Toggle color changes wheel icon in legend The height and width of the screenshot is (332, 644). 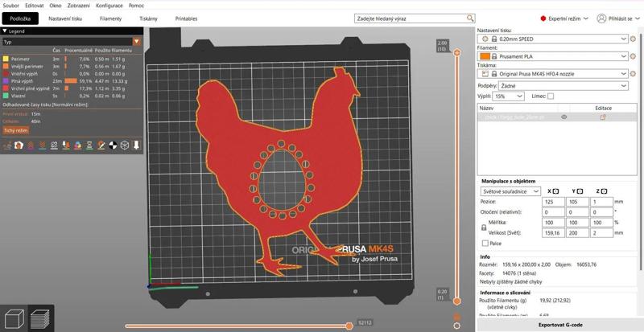[x=77, y=146]
